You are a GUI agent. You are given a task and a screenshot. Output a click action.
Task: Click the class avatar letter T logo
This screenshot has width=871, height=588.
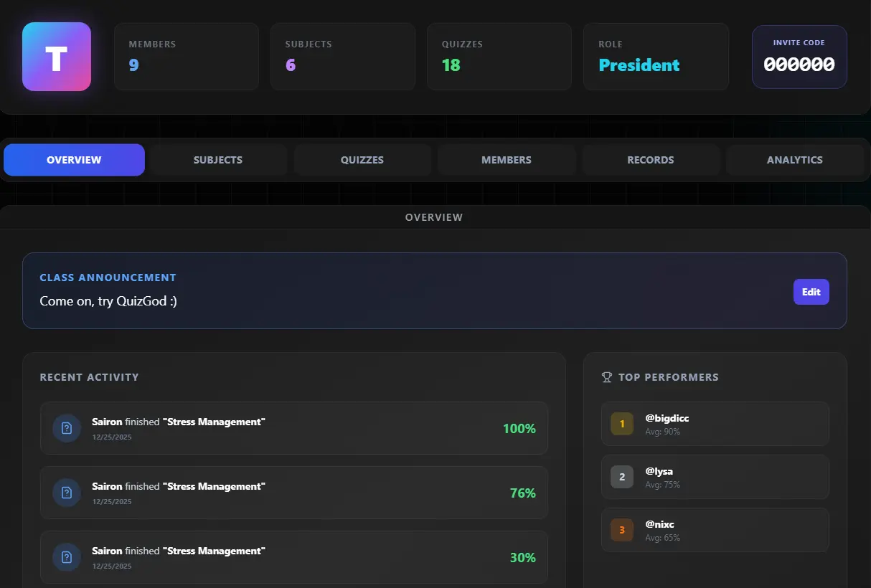57,57
